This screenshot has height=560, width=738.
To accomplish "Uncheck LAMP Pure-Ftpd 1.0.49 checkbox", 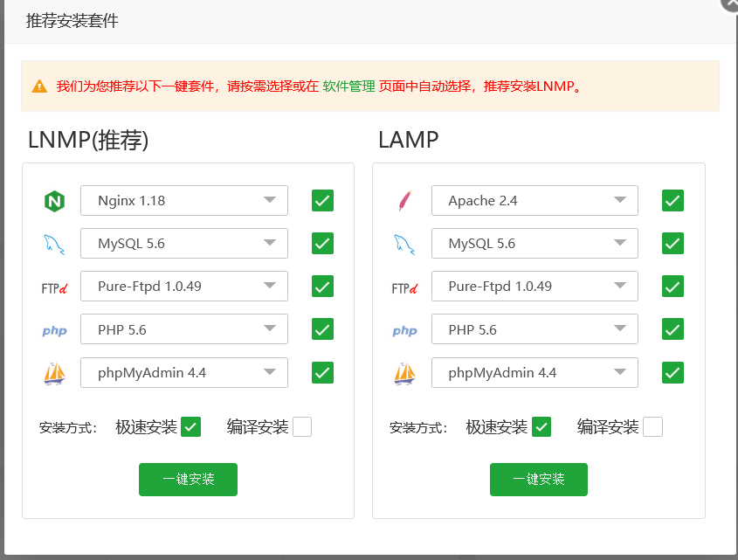I will click(x=672, y=287).
